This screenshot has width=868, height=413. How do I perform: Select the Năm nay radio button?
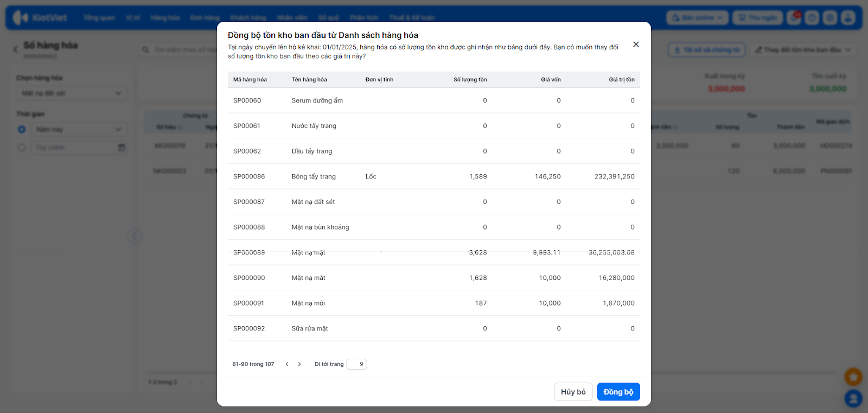click(22, 130)
